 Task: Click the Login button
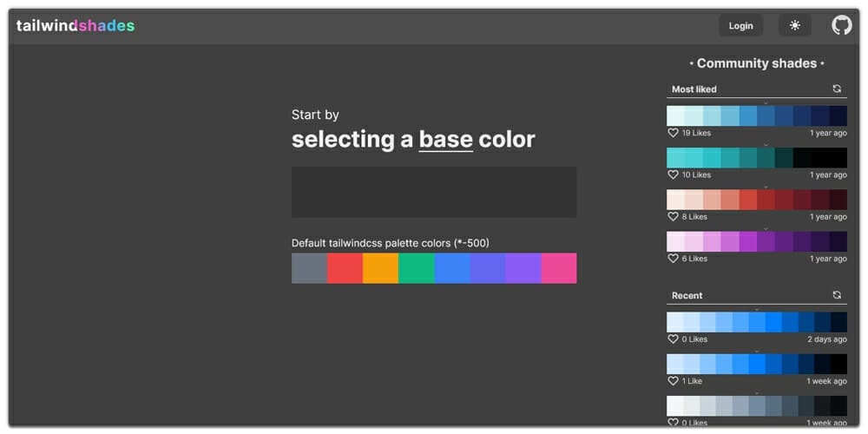click(x=740, y=25)
